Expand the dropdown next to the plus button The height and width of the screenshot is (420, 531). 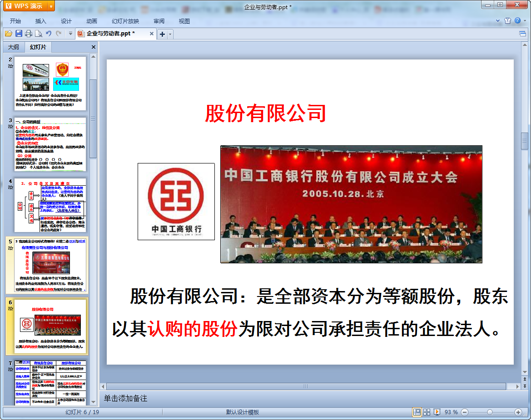click(170, 34)
